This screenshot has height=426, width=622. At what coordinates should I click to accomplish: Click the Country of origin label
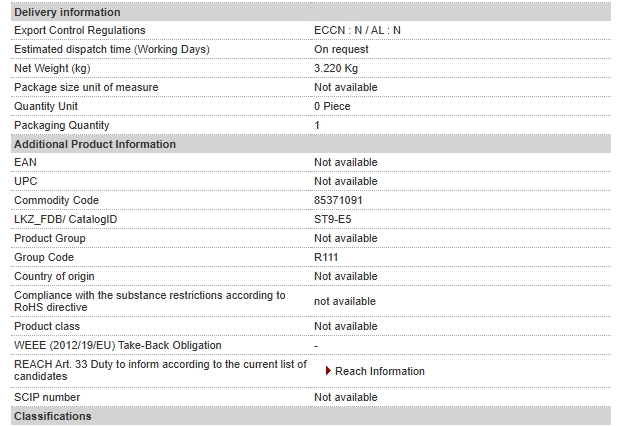tap(54, 276)
